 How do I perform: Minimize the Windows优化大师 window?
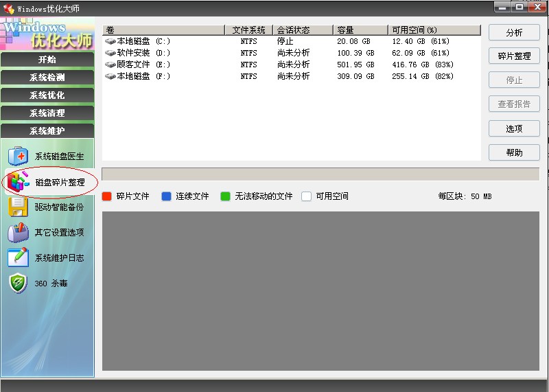pos(502,8)
